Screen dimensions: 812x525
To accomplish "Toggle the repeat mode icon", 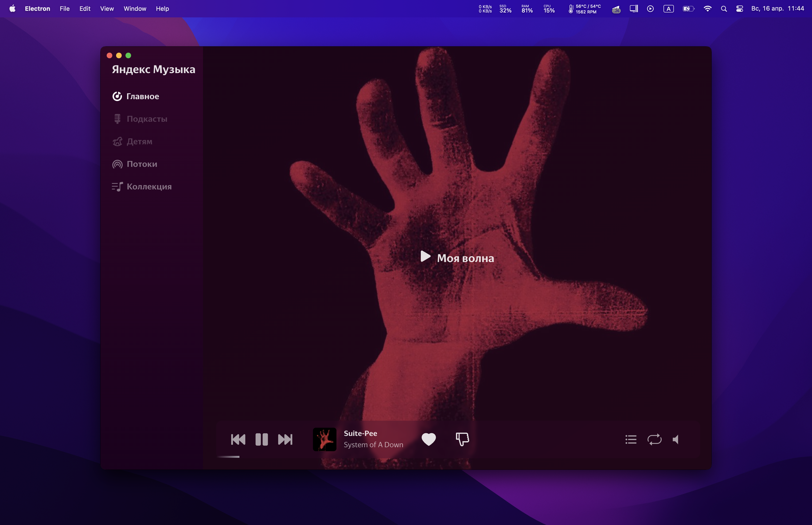I will coord(654,439).
